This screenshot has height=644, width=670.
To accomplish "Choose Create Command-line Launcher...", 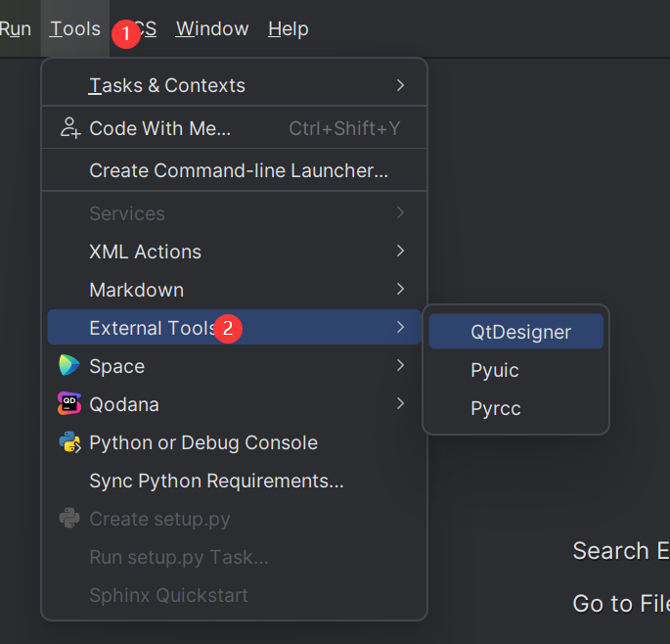I will [239, 170].
